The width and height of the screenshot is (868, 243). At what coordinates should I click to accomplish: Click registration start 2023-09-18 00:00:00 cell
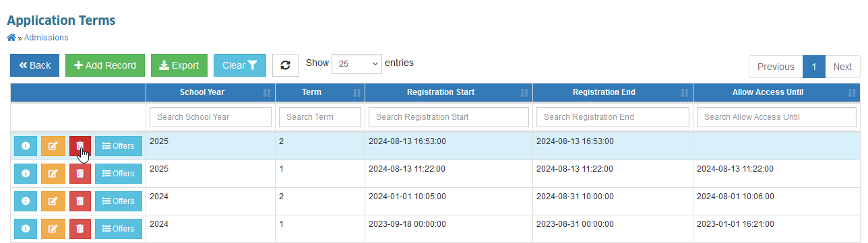point(449,229)
